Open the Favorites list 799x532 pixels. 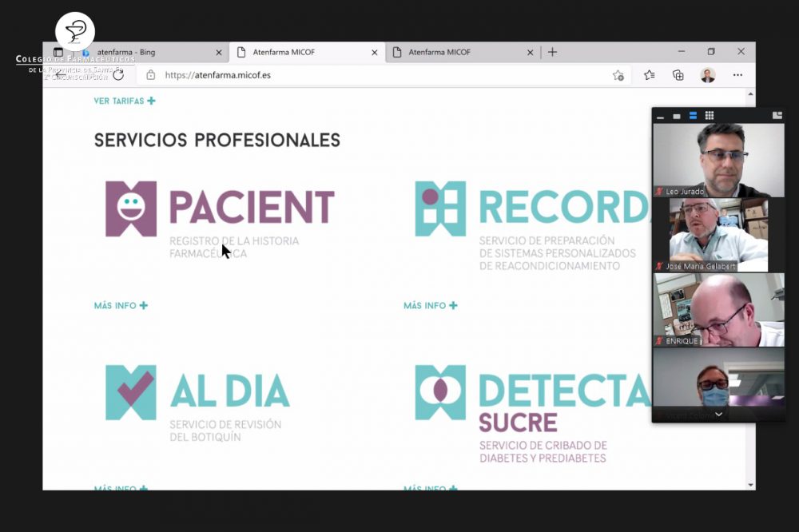(x=649, y=75)
